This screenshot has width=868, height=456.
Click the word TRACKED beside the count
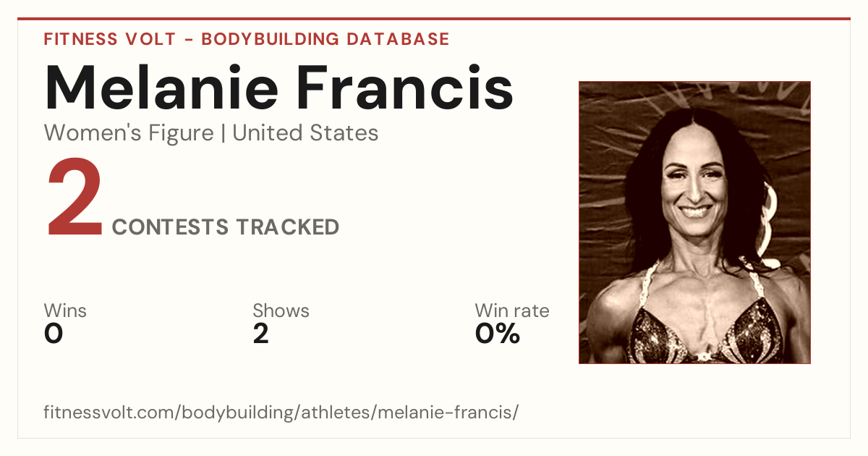286,227
